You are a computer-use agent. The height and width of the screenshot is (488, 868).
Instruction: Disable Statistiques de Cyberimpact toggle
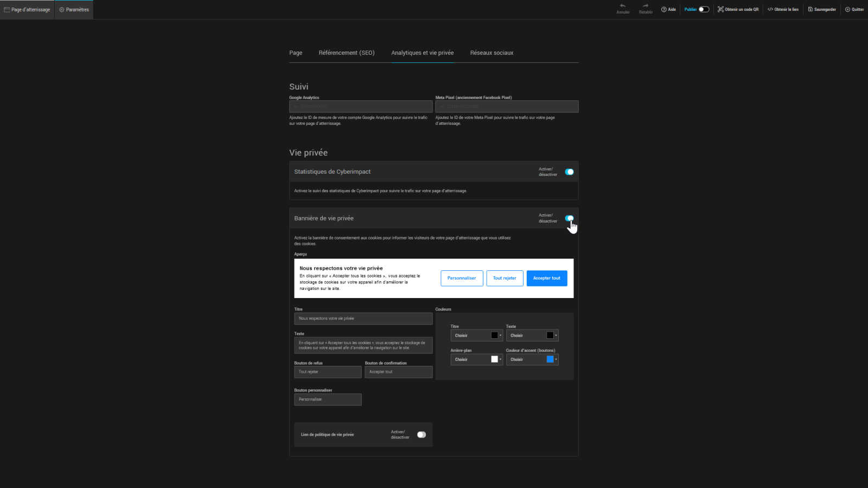coord(569,172)
